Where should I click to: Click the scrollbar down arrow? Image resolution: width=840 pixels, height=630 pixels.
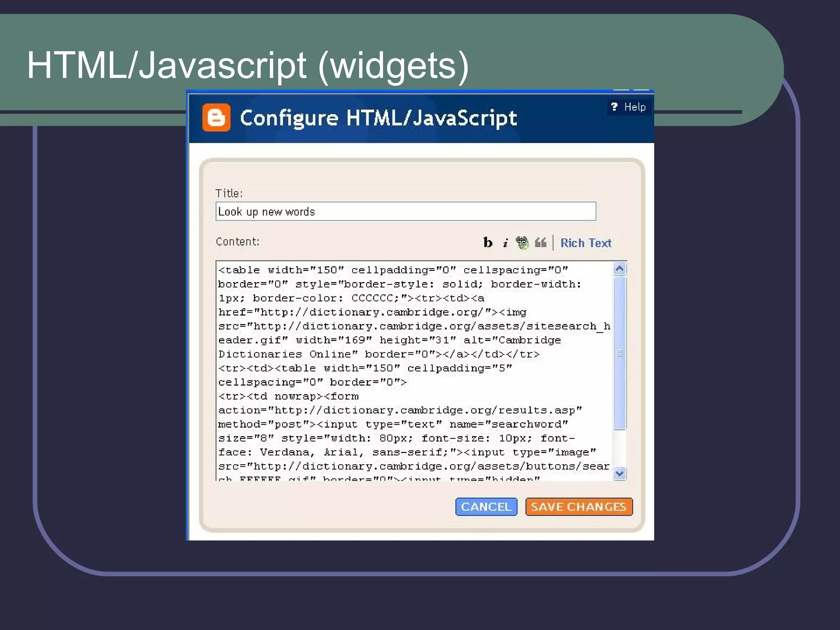(619, 473)
